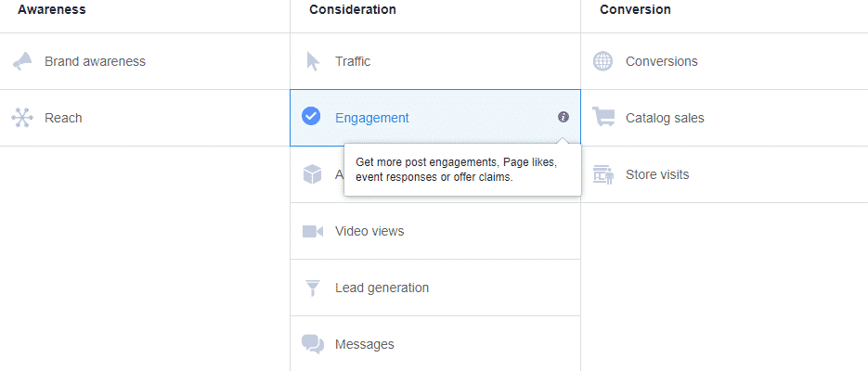Select the Brand awareness objective
Screen dimensions: 868x371
96,61
